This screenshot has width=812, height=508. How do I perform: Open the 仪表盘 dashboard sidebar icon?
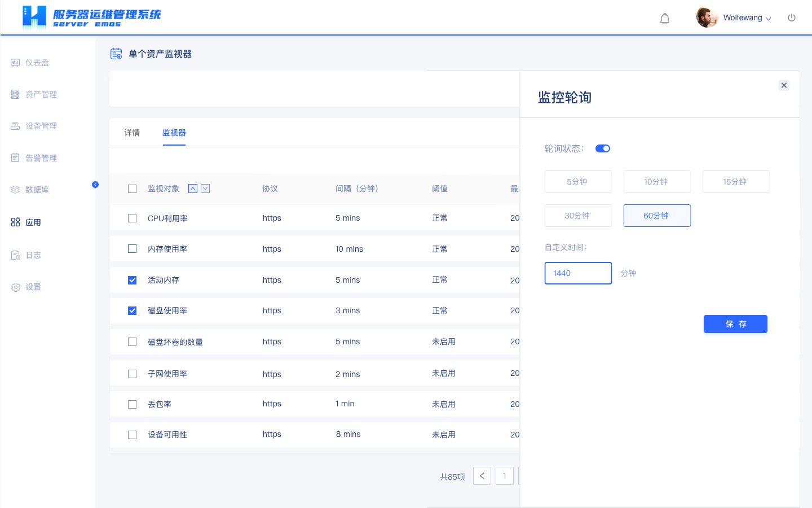tap(15, 63)
